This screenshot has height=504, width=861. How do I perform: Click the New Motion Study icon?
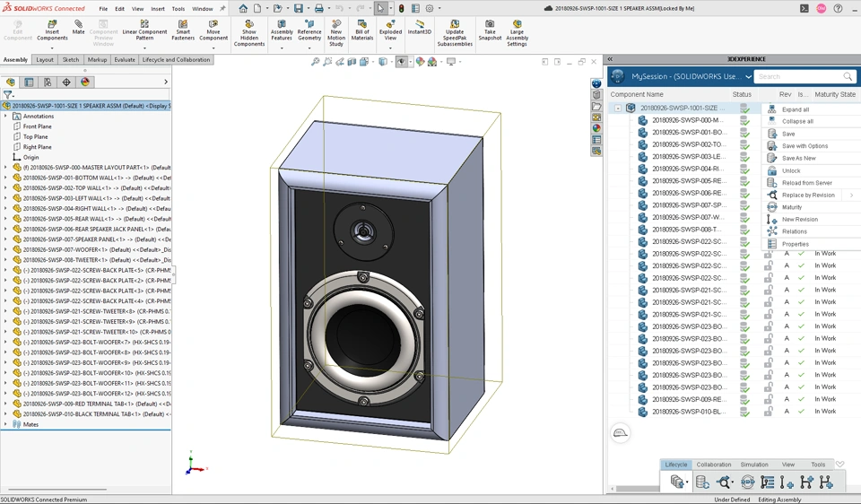point(335,30)
